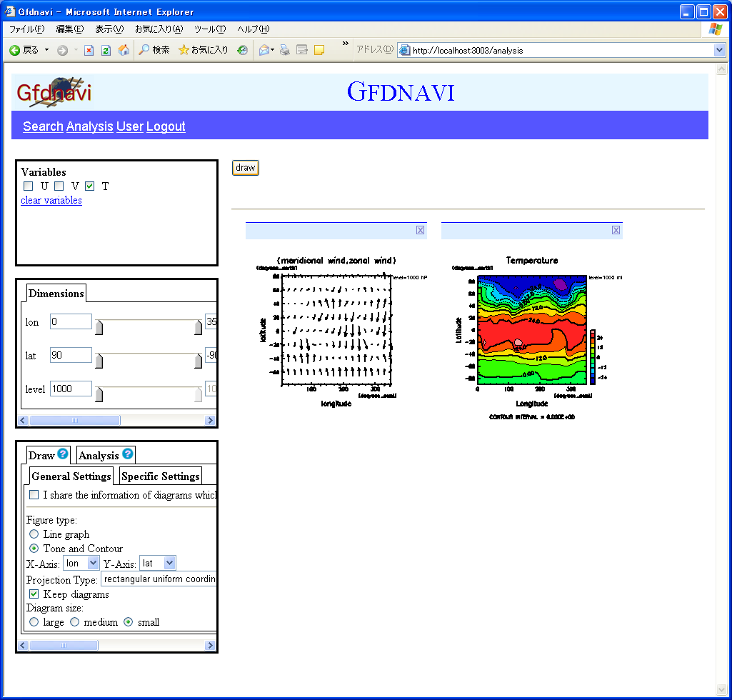Select the Line graph radio button
732x700 pixels.
coord(34,534)
